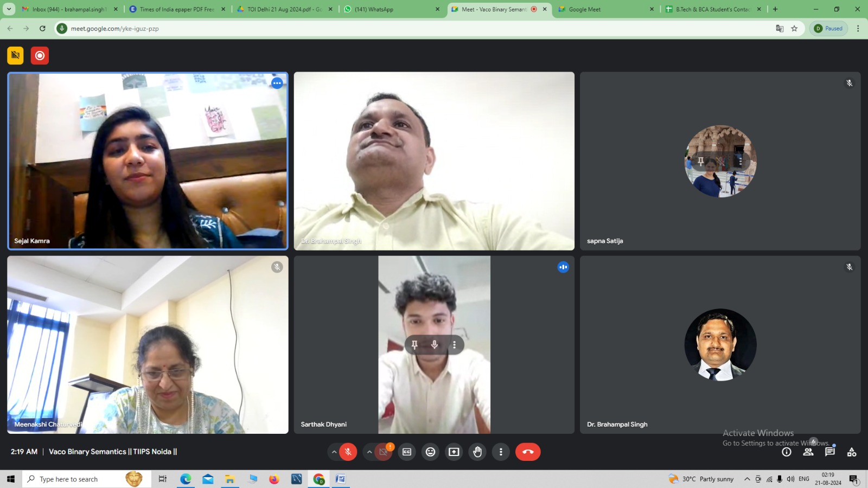The width and height of the screenshot is (868, 488).
Task: Open More options three-dot menu
Action: click(x=501, y=452)
